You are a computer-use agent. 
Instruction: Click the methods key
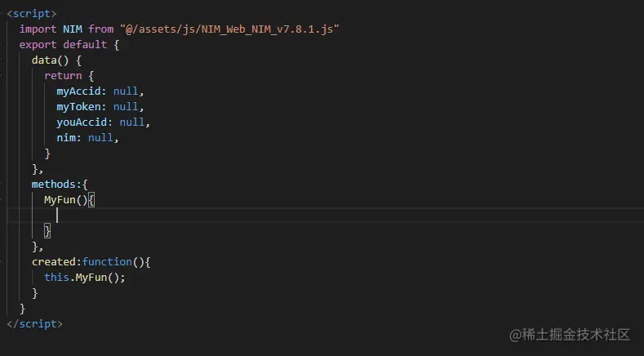56,185
